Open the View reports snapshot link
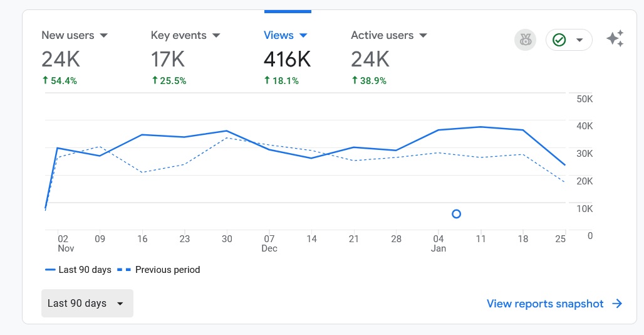644x335 pixels. pyautogui.click(x=545, y=304)
